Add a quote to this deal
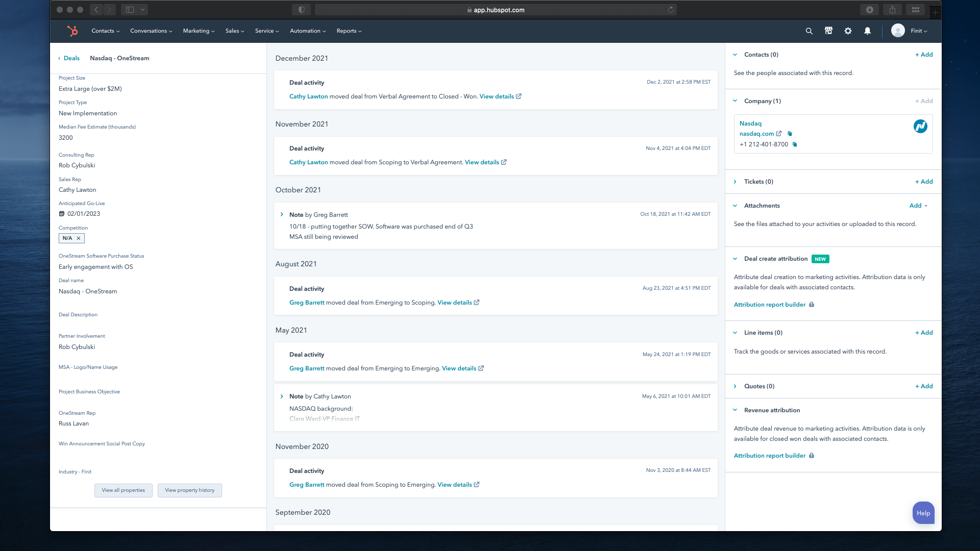Screen dimensions: 980x551 coord(924,386)
